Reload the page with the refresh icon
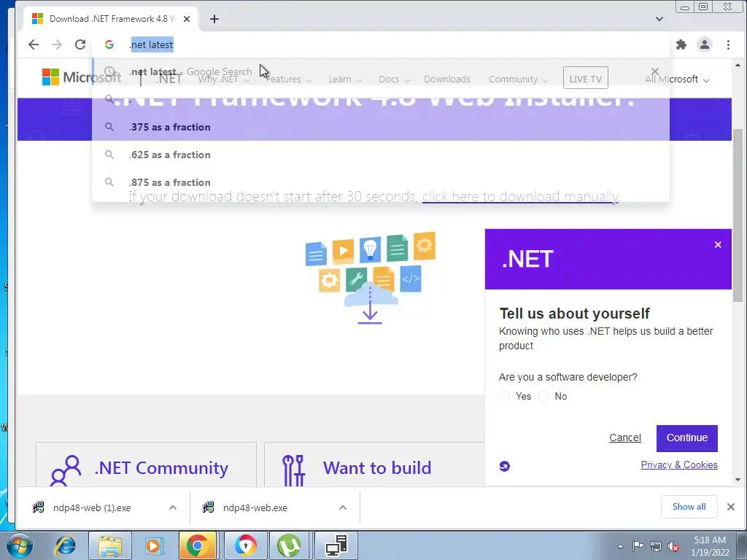This screenshot has width=747, height=560. pyautogui.click(x=80, y=44)
